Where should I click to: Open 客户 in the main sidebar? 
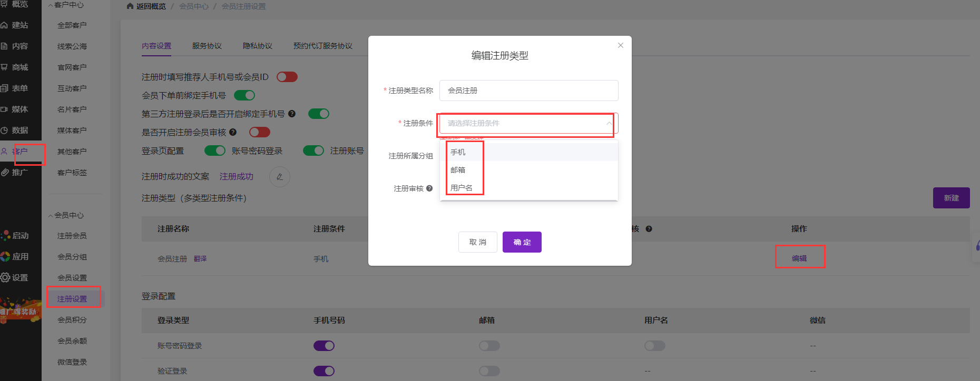click(15, 152)
